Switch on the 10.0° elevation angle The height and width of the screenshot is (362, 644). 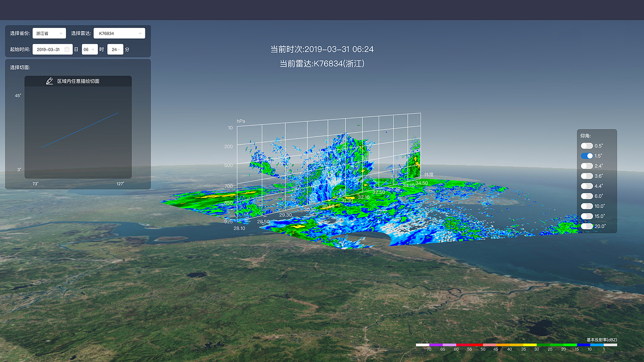click(587, 206)
